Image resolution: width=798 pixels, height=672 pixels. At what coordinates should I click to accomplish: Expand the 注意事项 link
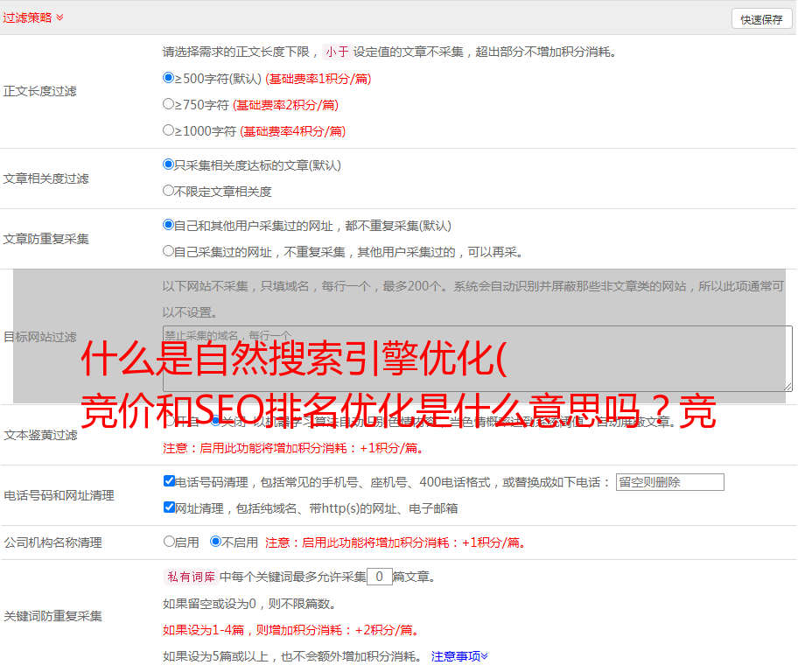459,655
